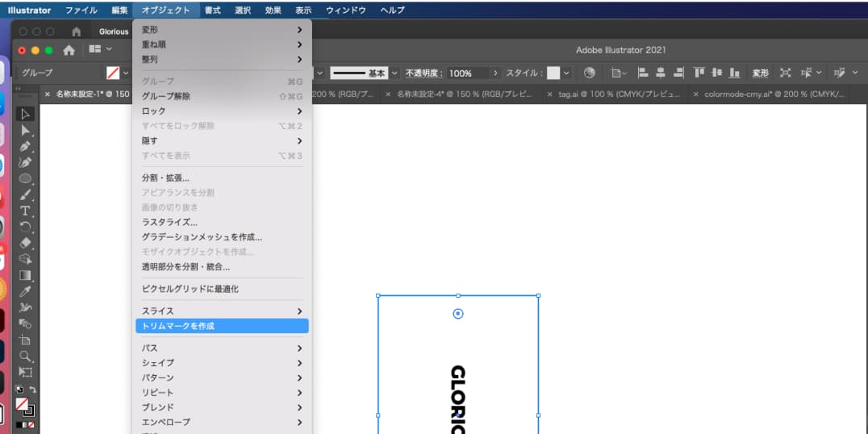This screenshot has height=434, width=868.
Task: Select the Selection tool arrow
Action: [x=26, y=114]
